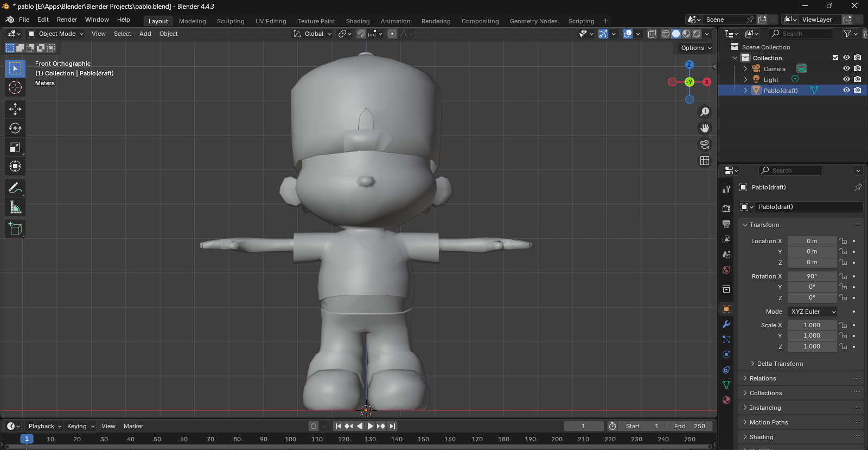Expand the Delta Transform panel
Image resolution: width=868 pixels, height=450 pixels.
coord(780,364)
